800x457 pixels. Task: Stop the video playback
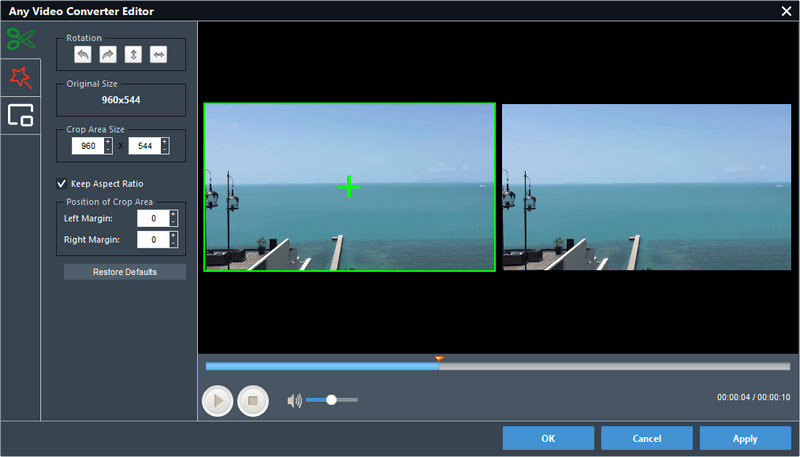253,401
